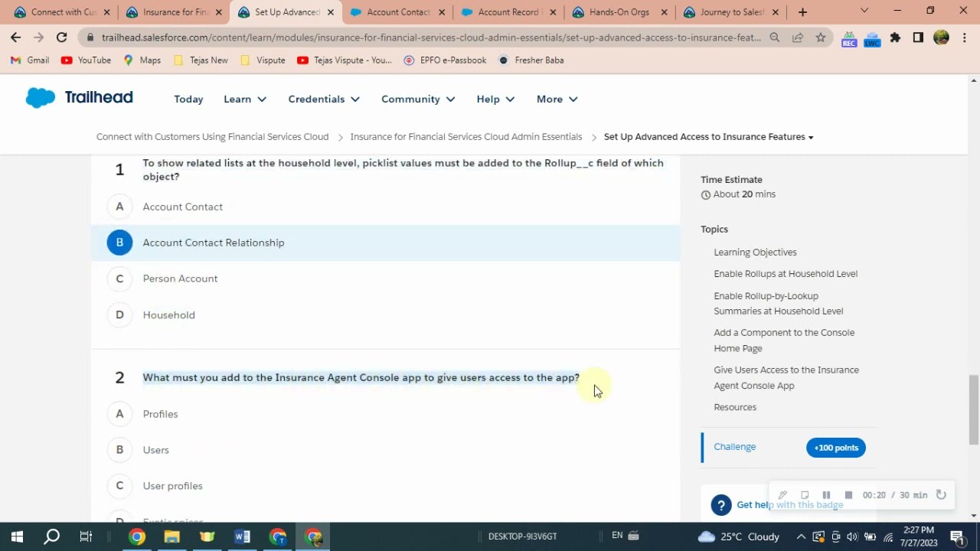Expand the More menu
Image resolution: width=980 pixels, height=551 pixels.
coord(557,99)
